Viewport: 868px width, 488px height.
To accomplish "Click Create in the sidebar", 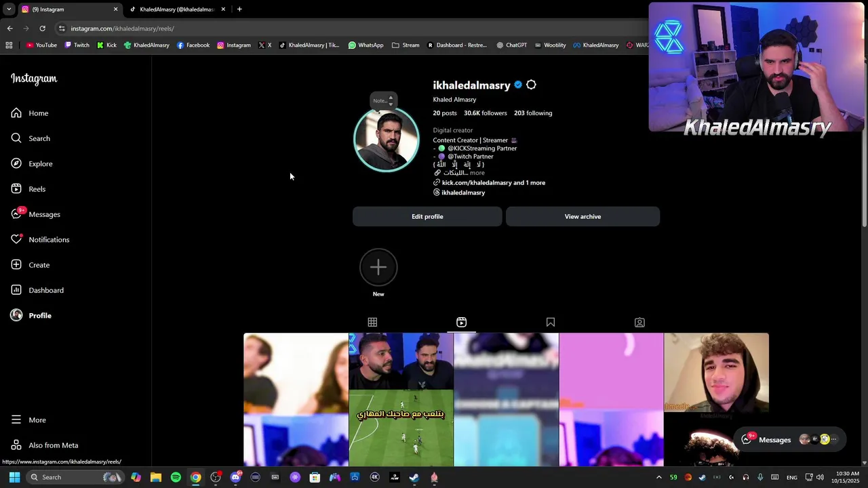I will [x=31, y=265].
